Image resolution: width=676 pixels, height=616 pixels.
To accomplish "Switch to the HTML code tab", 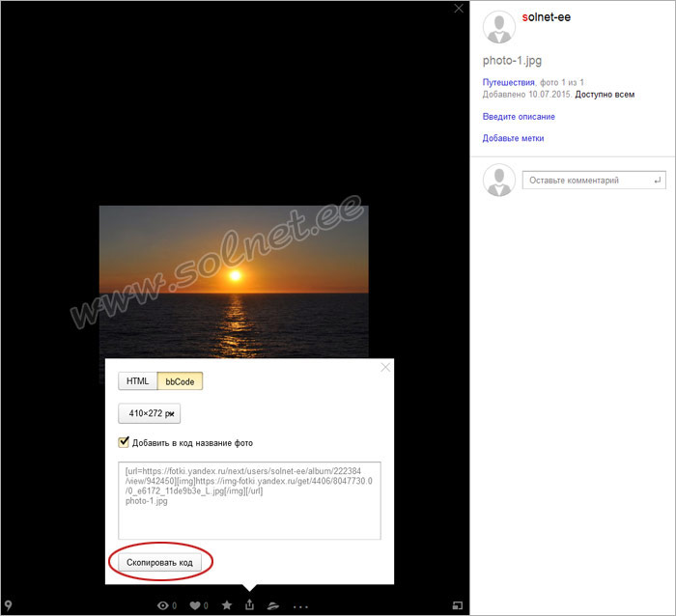I will [137, 381].
